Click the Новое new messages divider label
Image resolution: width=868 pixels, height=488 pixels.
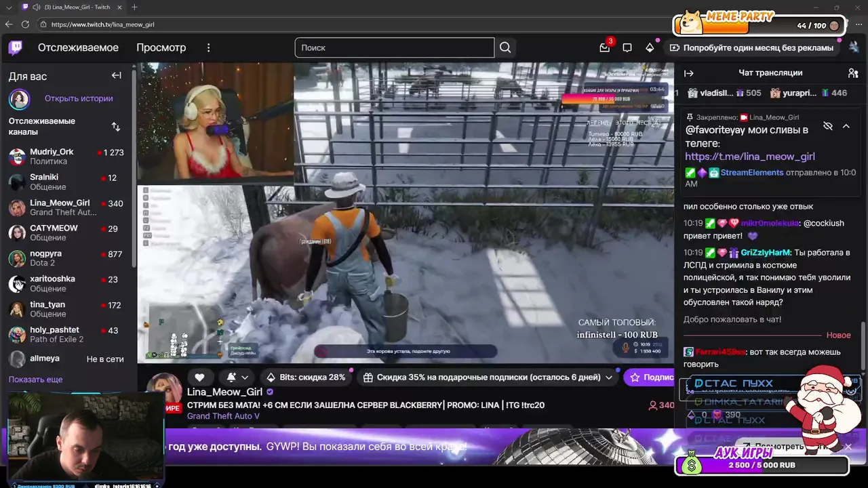click(838, 335)
